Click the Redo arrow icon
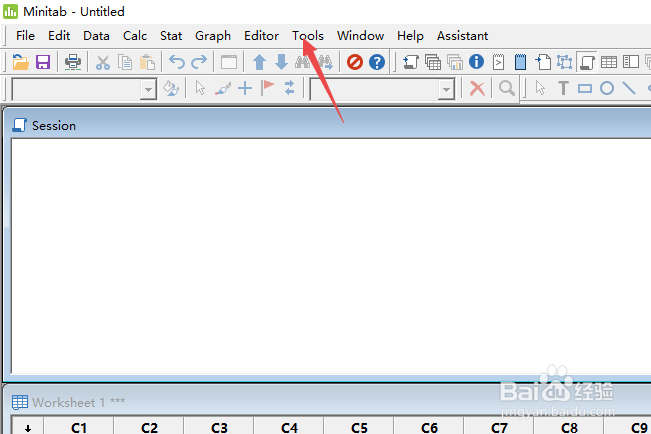 pyautogui.click(x=199, y=62)
